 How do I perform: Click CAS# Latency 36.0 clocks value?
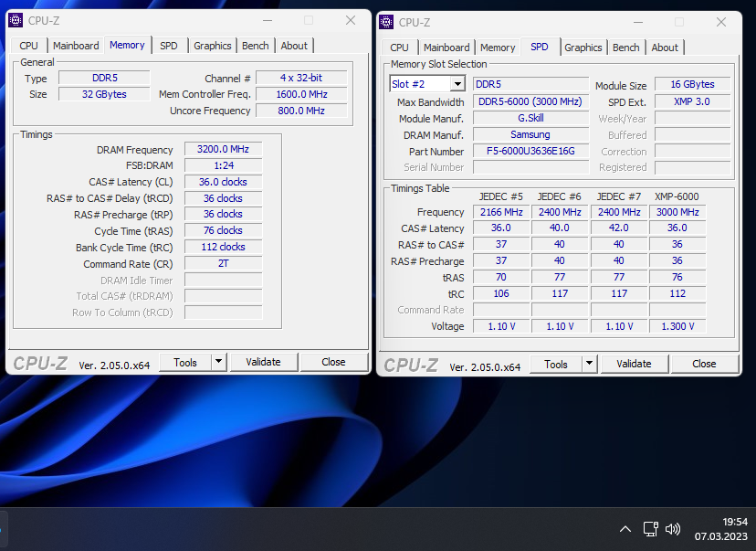[223, 182]
